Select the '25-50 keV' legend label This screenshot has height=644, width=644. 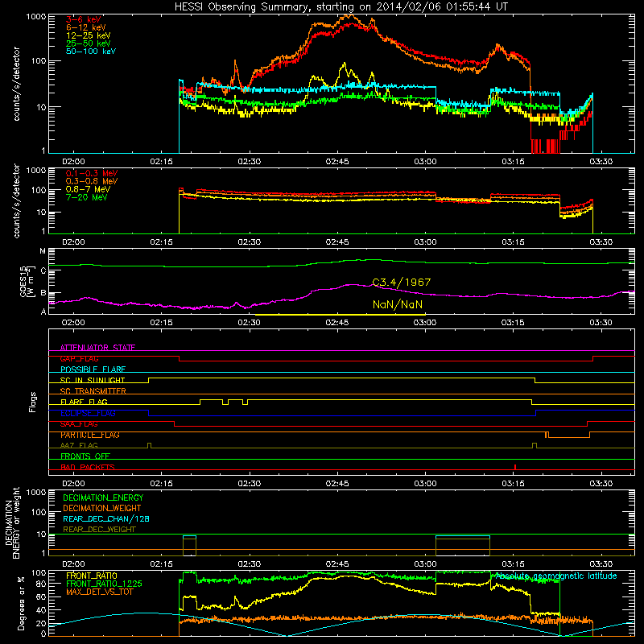[x=89, y=43]
